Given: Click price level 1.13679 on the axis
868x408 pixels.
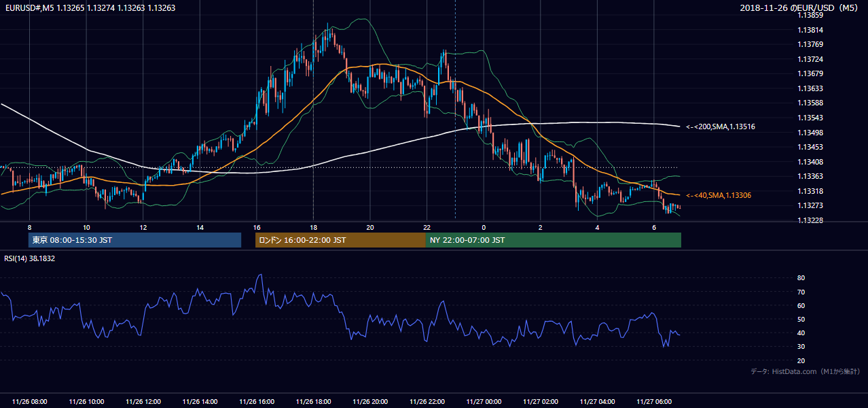Looking at the screenshot, I should point(811,73).
